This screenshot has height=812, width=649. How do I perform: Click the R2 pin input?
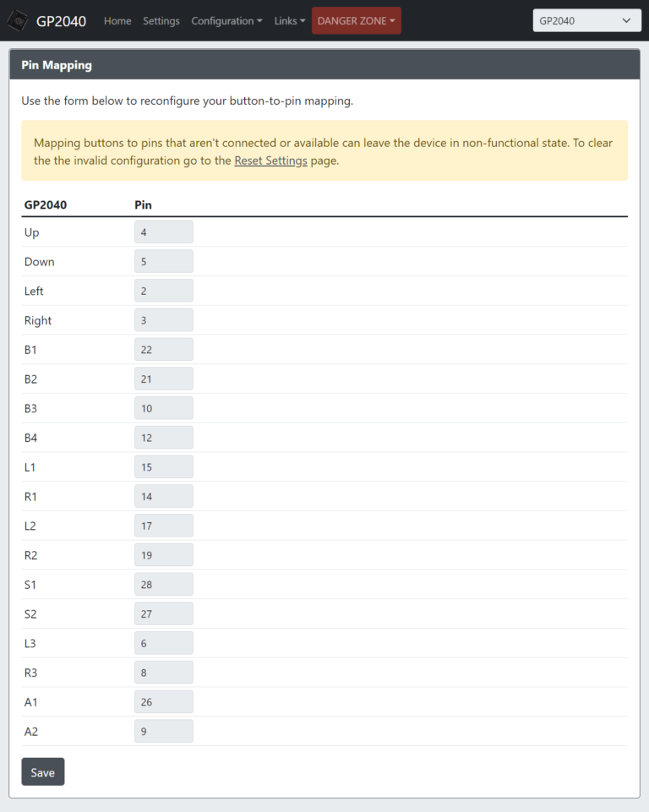click(164, 555)
